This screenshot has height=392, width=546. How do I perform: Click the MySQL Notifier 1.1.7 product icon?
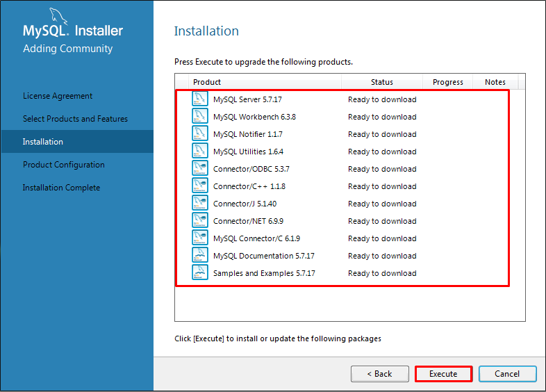tap(200, 133)
